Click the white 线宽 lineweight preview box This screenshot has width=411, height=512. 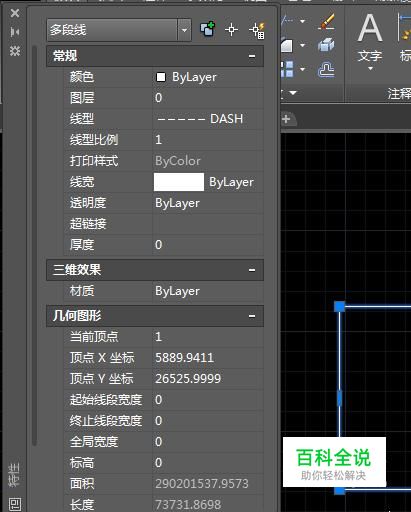[x=179, y=182]
